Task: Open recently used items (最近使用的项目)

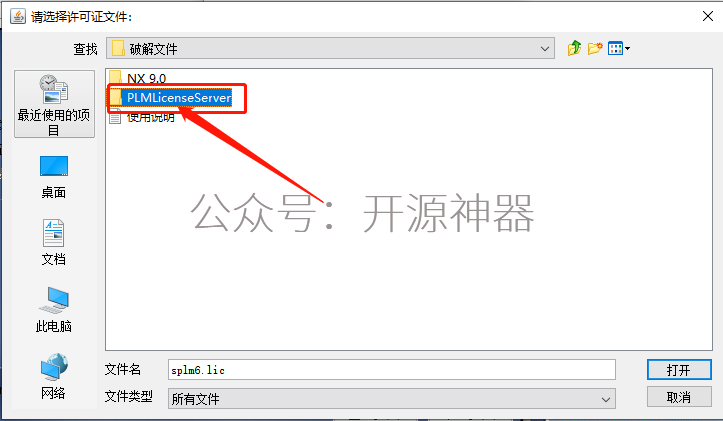Action: [x=54, y=104]
